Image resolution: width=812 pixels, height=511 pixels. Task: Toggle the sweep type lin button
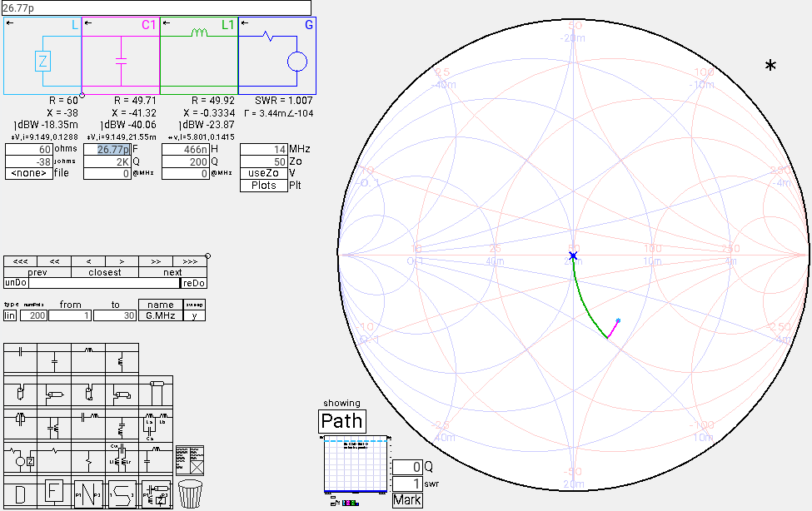pyautogui.click(x=10, y=315)
